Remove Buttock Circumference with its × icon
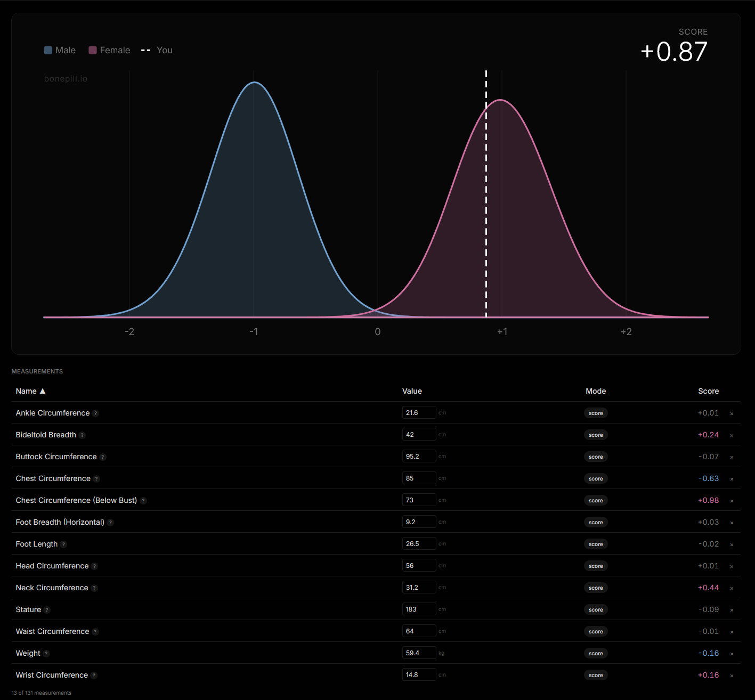The height and width of the screenshot is (700, 755). (x=732, y=457)
